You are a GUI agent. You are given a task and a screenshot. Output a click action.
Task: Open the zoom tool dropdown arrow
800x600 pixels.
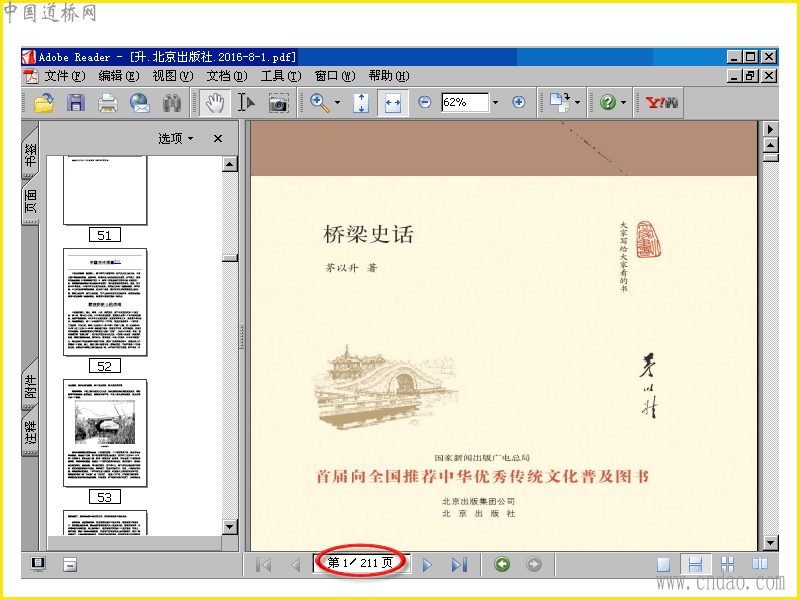(337, 103)
